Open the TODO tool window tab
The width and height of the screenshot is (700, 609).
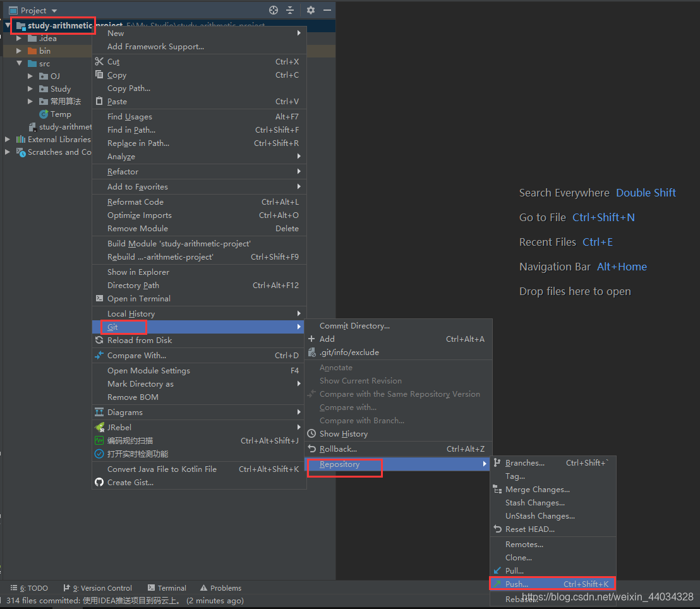click(x=29, y=588)
